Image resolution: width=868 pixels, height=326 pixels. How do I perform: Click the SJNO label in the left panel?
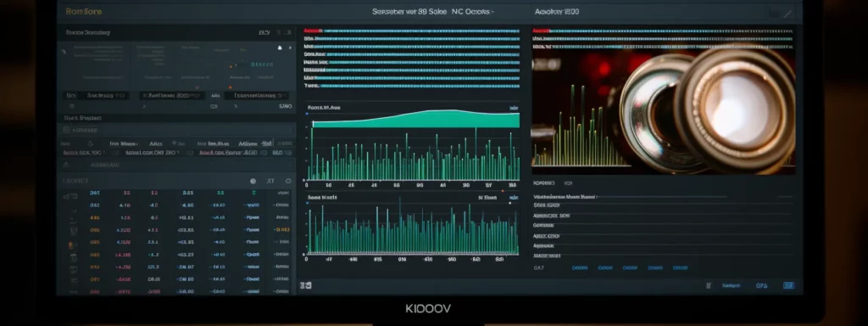[285, 105]
